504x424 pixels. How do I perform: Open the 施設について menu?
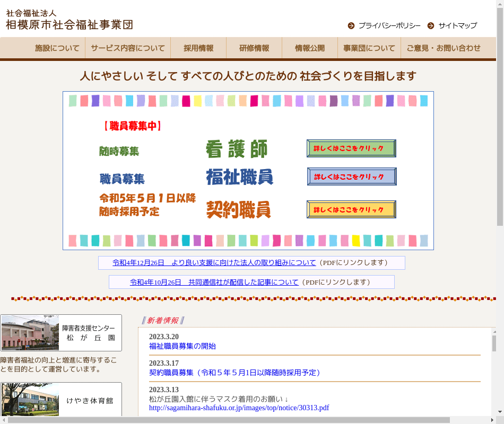pos(57,48)
